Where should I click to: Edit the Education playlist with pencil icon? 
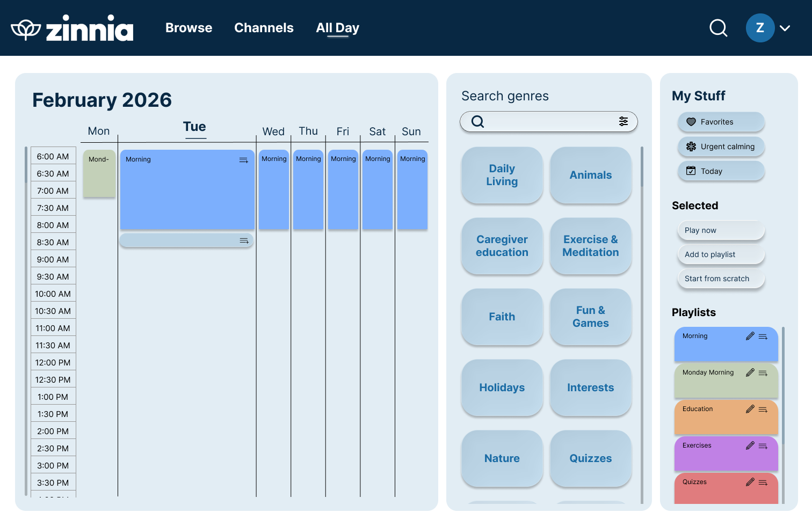[x=750, y=409]
